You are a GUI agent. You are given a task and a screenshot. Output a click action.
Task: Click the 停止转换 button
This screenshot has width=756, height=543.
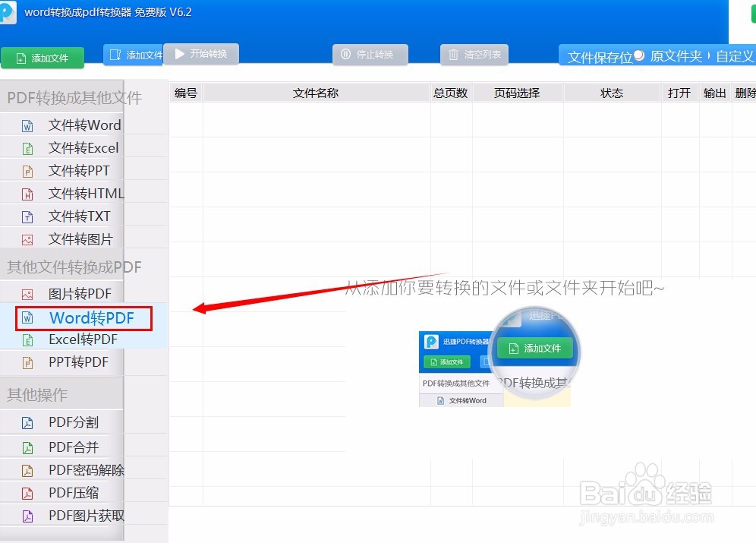(x=370, y=55)
